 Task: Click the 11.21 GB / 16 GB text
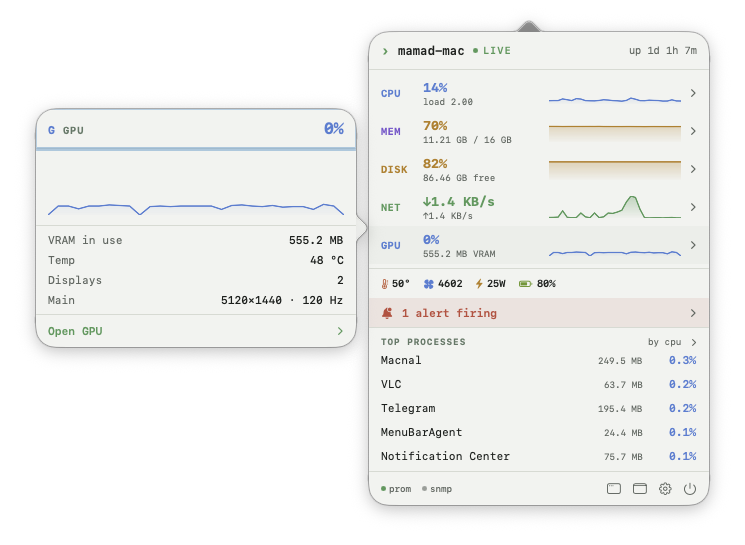tap(468, 140)
